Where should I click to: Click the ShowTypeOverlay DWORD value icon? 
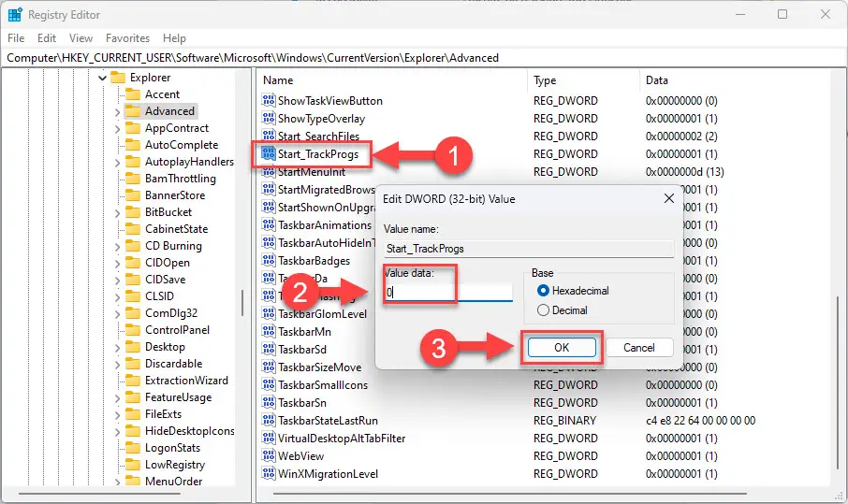269,119
